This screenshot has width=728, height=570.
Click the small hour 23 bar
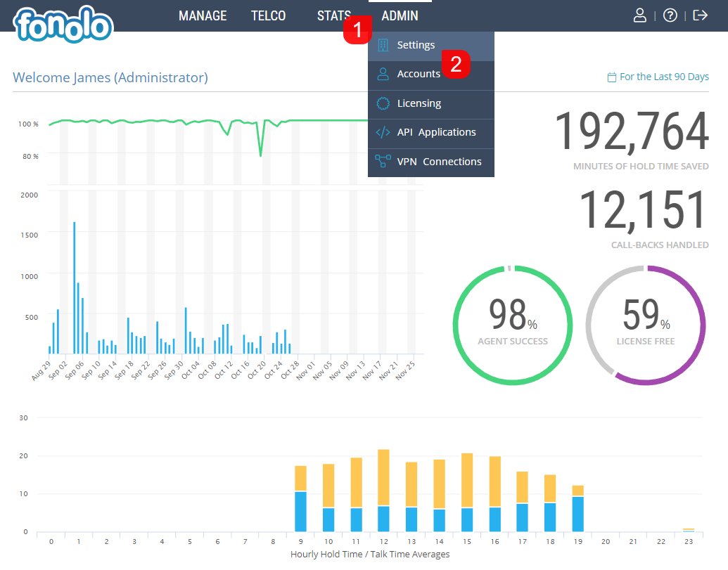point(689,530)
